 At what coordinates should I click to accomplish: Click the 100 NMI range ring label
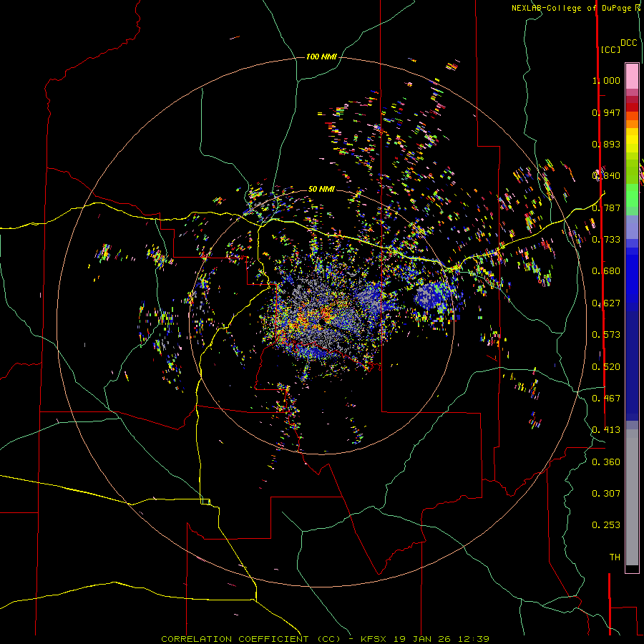321,57
